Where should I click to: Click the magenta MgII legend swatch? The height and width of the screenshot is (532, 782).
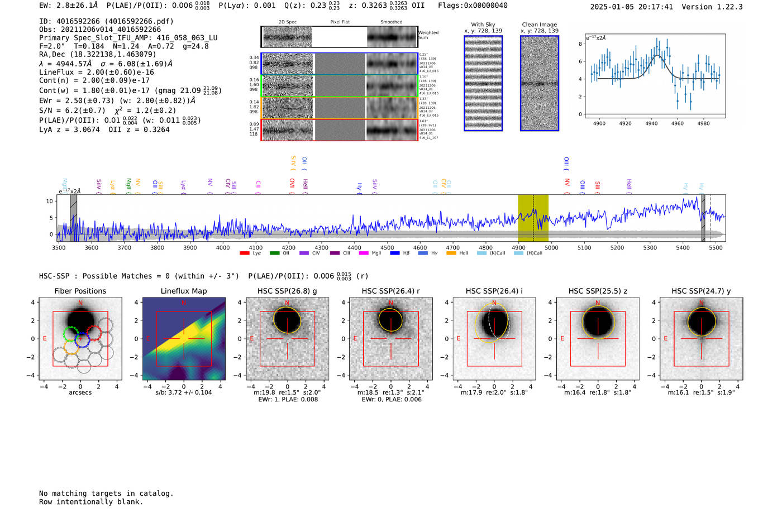click(364, 253)
